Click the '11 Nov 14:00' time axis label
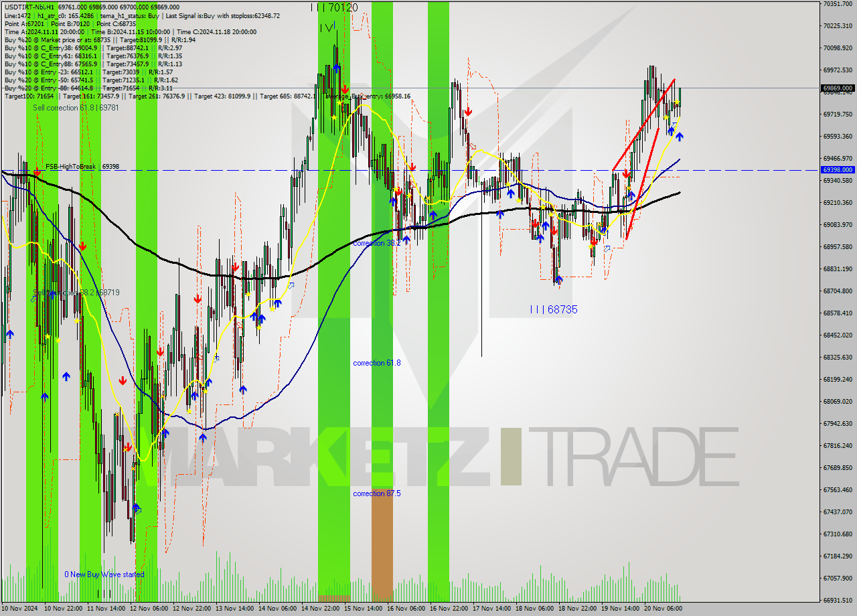 pos(105,609)
